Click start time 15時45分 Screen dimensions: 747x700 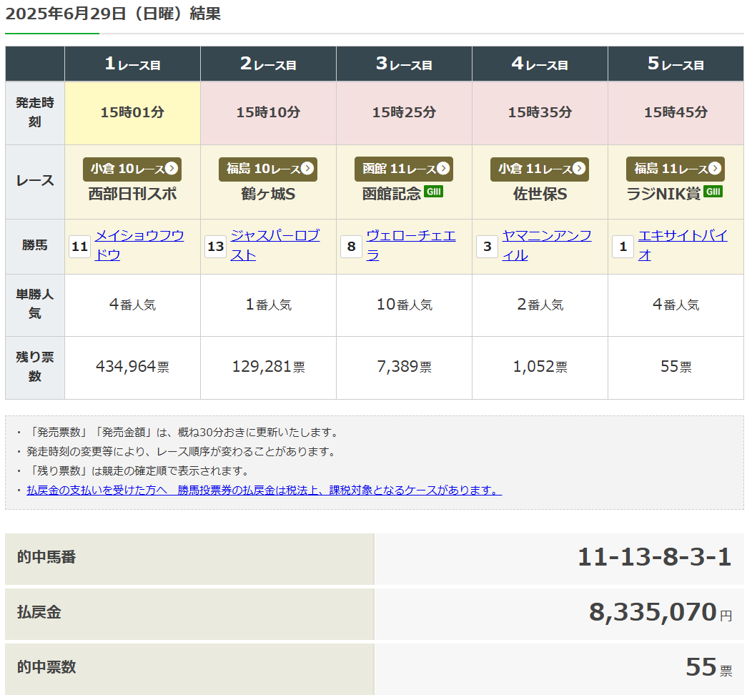(x=676, y=112)
